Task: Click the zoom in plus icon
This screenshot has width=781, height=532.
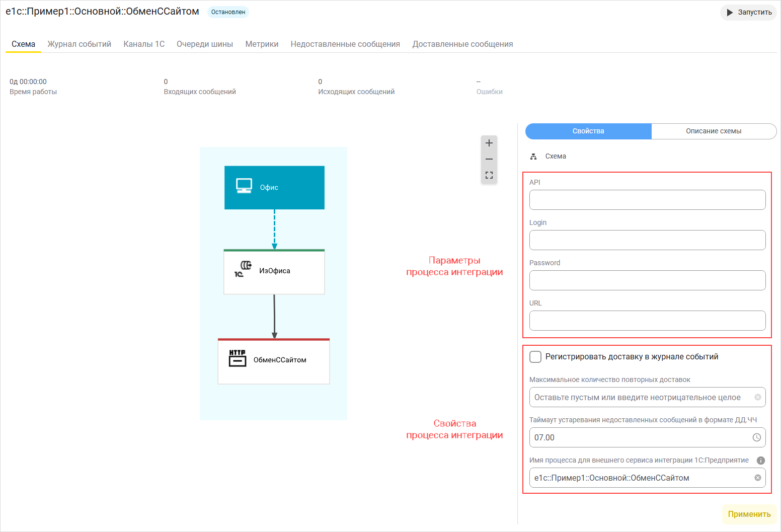Action: (x=489, y=143)
